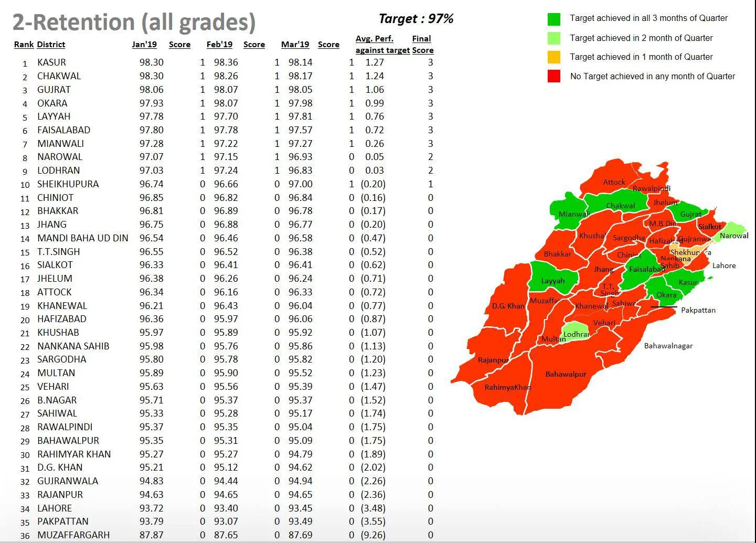
Task: Click the light green legend color square
Action: point(553,38)
